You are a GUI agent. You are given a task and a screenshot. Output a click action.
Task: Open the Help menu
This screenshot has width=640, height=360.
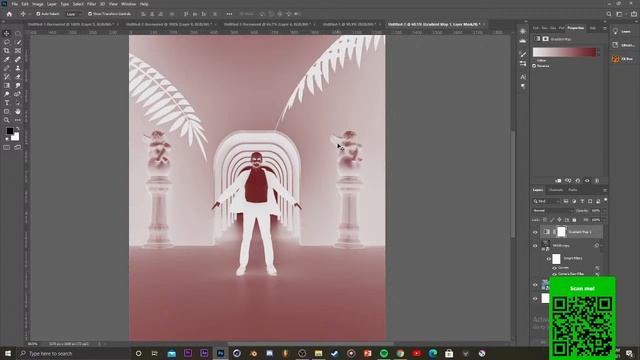[x=144, y=4]
